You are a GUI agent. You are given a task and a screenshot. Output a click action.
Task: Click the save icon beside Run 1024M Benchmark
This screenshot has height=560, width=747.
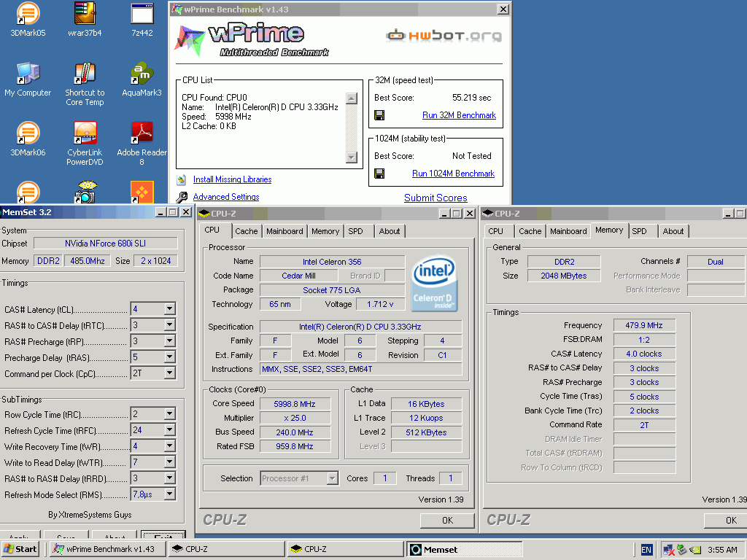click(379, 174)
